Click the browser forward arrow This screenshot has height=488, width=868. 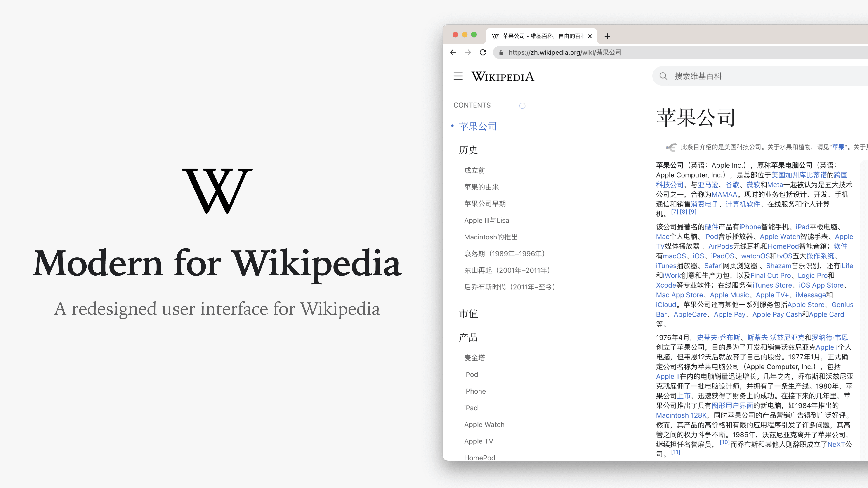[x=468, y=52]
